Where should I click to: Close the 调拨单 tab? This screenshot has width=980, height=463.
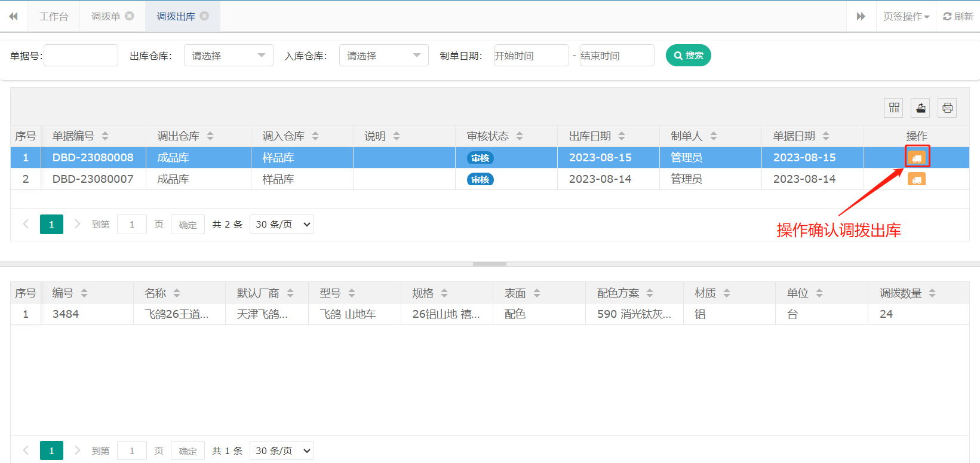point(130,16)
